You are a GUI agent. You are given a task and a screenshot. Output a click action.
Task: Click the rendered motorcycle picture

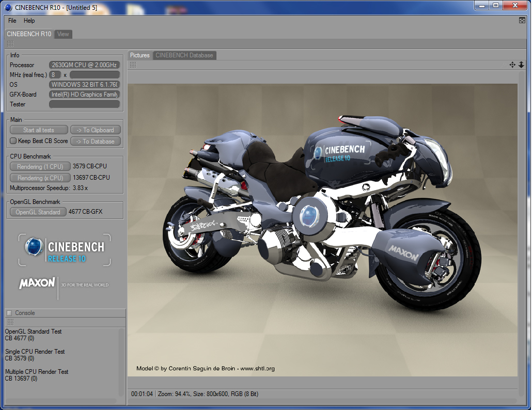tap(322, 230)
